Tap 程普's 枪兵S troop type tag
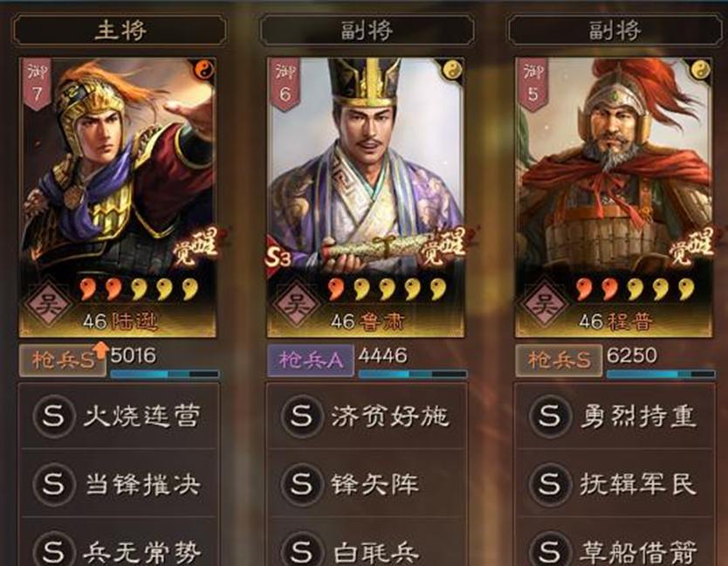The height and width of the screenshot is (566, 728). [559, 360]
